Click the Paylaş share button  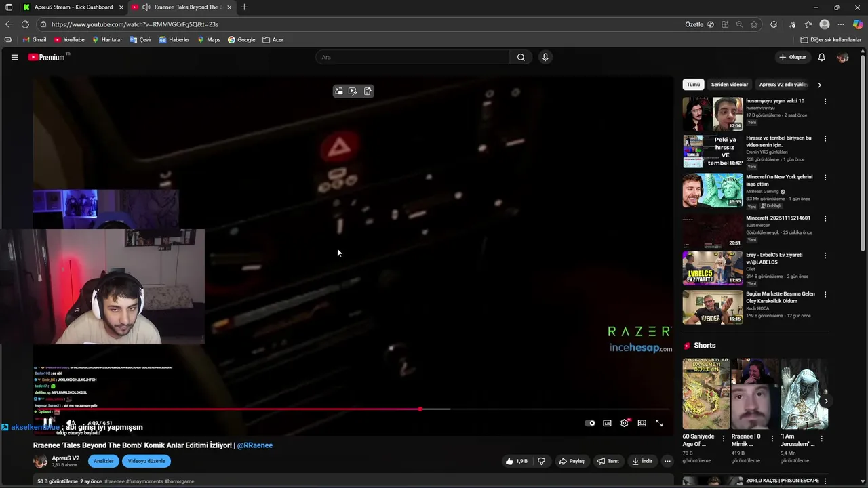click(572, 461)
